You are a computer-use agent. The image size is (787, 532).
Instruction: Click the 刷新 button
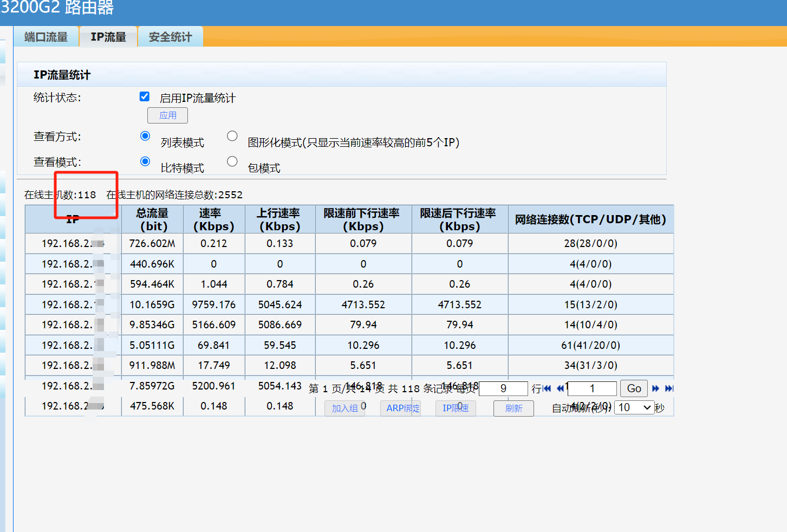coord(513,408)
